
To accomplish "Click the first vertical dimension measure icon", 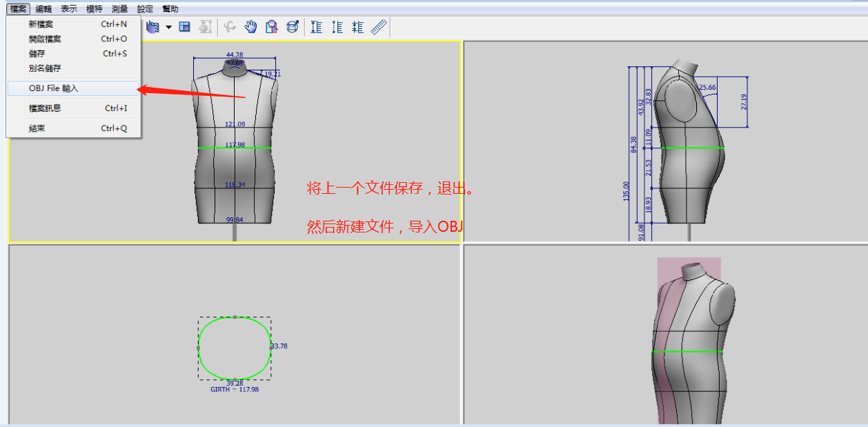I will point(317,27).
